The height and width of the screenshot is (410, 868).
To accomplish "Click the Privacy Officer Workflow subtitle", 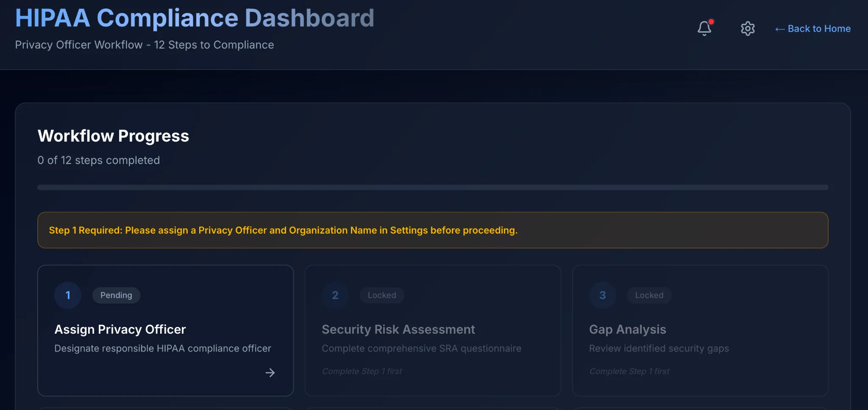I will point(145,45).
